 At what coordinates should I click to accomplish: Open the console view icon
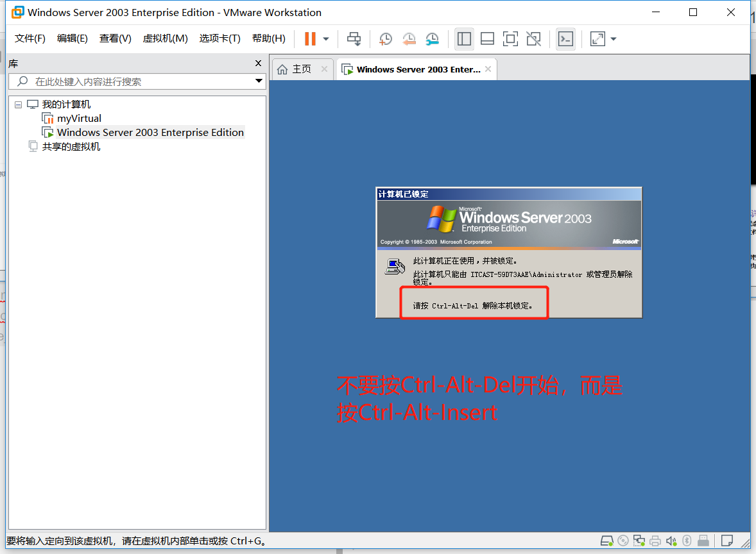coord(565,39)
